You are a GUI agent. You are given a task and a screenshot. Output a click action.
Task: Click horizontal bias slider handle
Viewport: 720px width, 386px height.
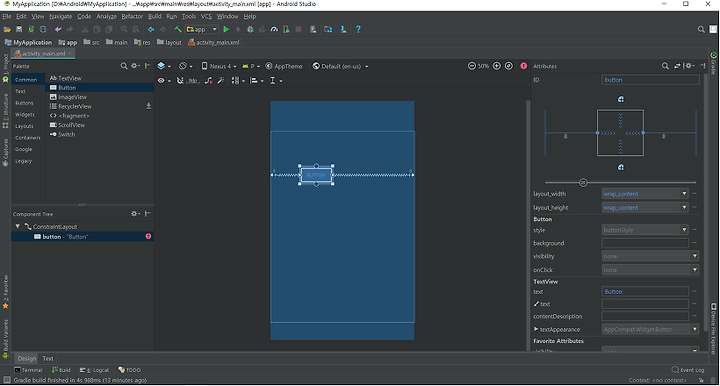click(583, 182)
